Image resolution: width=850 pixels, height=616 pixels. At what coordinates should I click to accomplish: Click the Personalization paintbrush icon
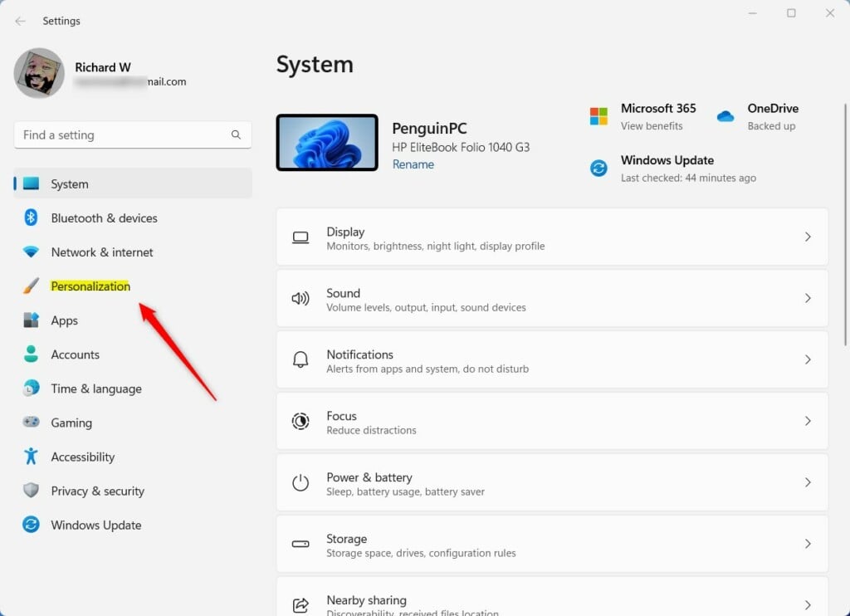point(31,286)
